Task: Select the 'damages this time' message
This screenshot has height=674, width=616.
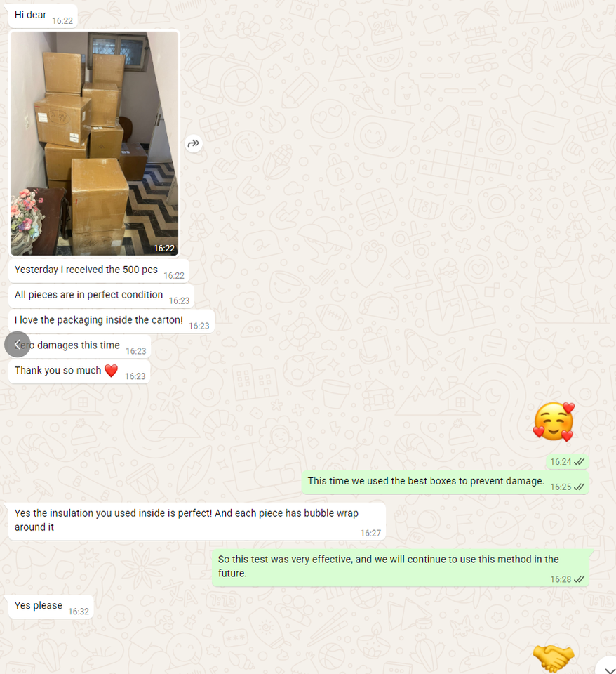Action: (79, 346)
